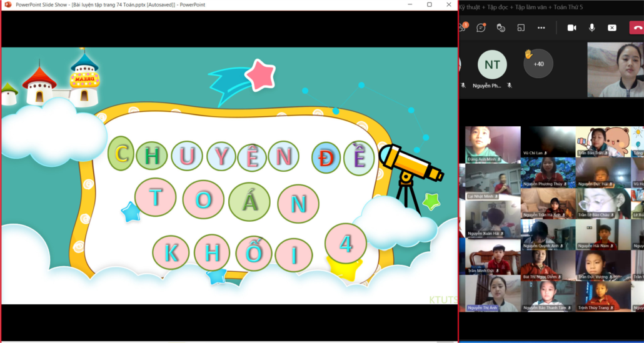Image resolution: width=644 pixels, height=343 pixels.
Task: Open the meeting chat panel
Action: pos(481,27)
